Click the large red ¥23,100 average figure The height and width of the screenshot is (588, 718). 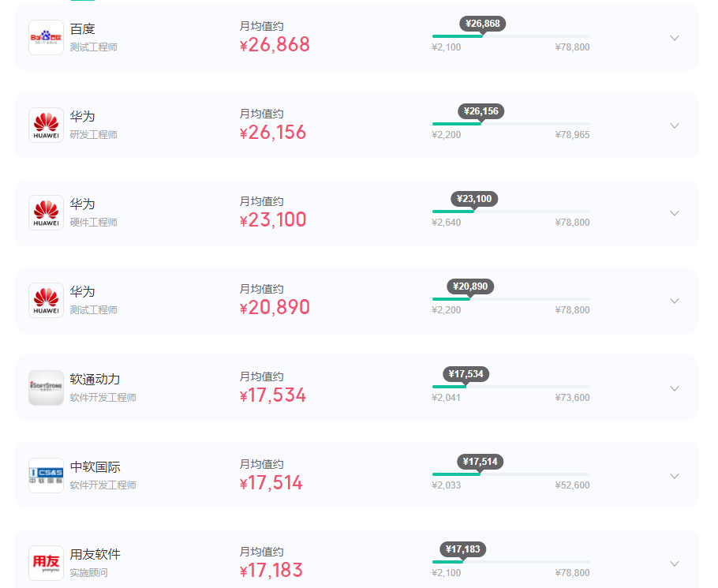tap(273, 220)
